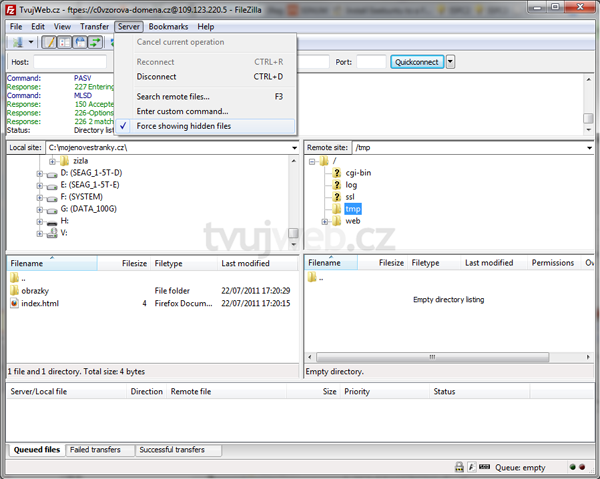
Task: Expand the web folder in remote tree
Action: [324, 222]
